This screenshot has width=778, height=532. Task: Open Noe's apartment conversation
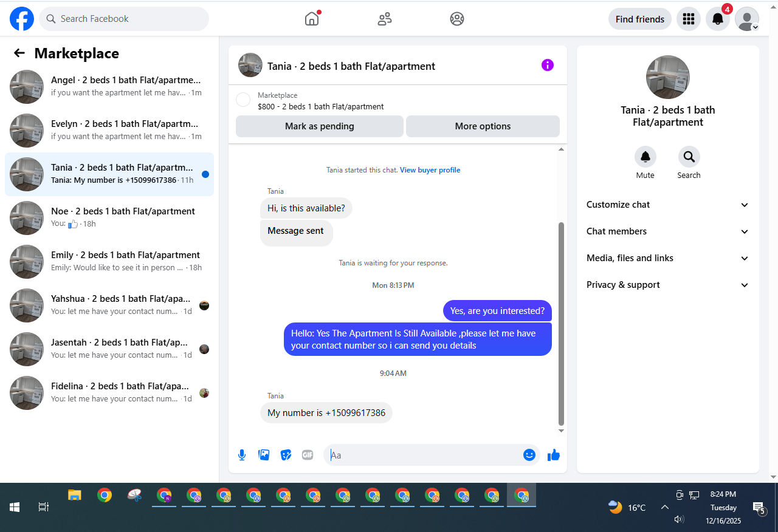[109, 218]
